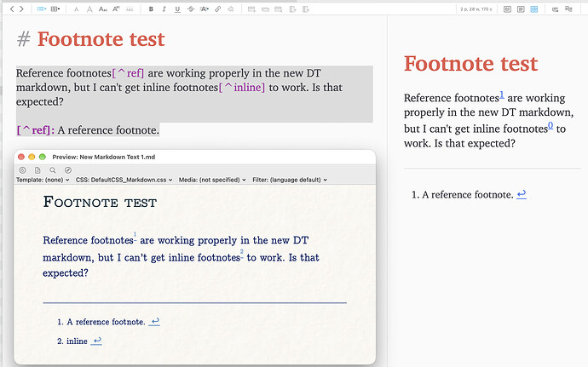Image resolution: width=588 pixels, height=367 pixels.
Task: Click return arrow beside 'inline' footnote
Action: (96, 341)
